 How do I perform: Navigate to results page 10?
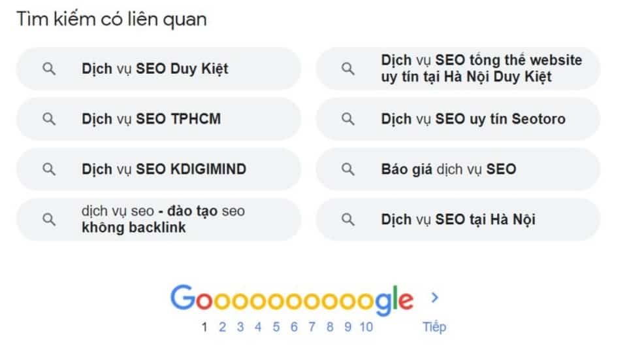tap(366, 327)
